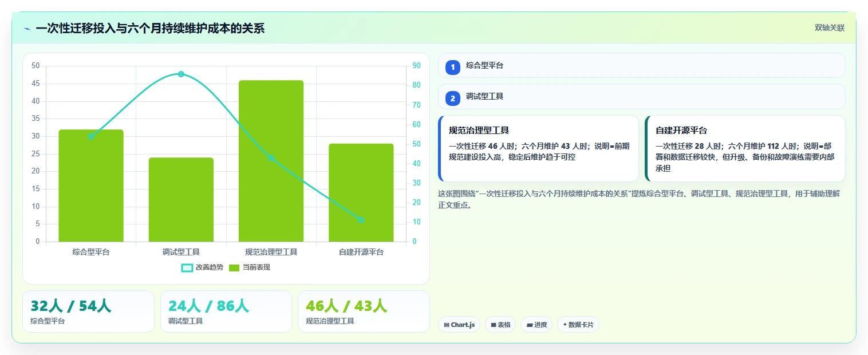
Task: Click the lightning icon beside the title
Action: point(27,29)
